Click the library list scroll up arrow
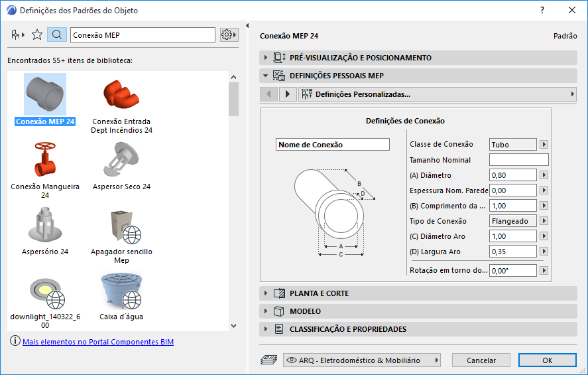 (233, 77)
